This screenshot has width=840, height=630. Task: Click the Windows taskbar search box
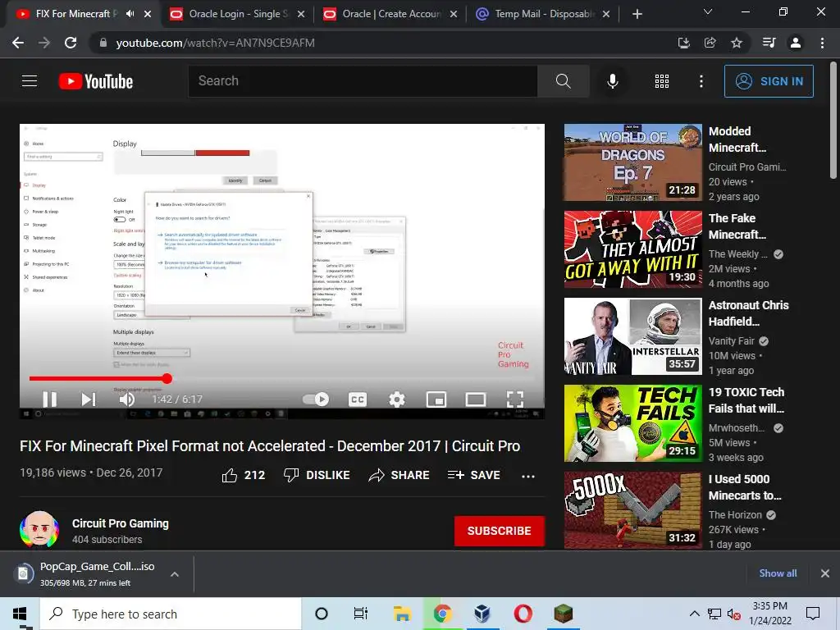tap(171, 614)
